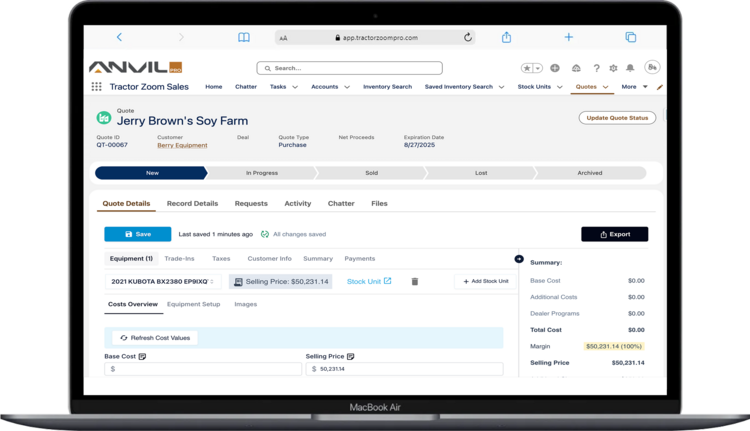Screen dimensions: 750x431
Task: Reload the page in Safari
Action: click(x=467, y=37)
